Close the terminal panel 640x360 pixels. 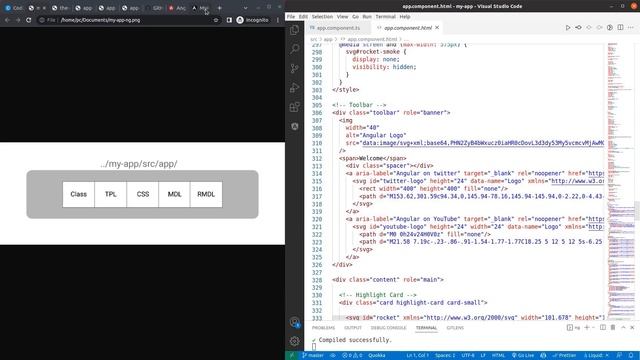click(x=632, y=327)
